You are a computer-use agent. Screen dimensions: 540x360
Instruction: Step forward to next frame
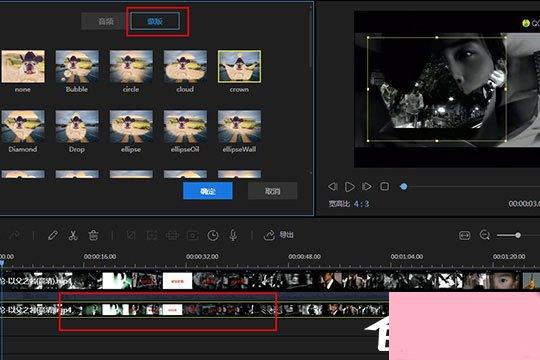tap(366, 186)
